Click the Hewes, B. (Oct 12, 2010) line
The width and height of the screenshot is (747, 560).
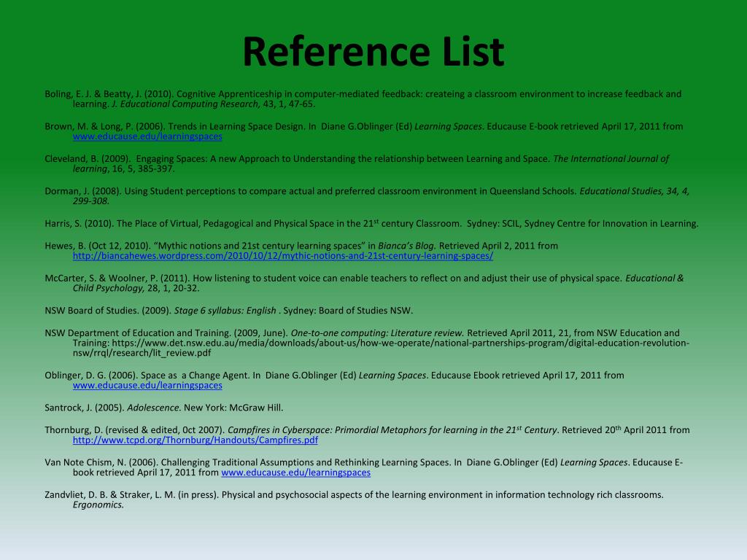pyautogui.click(x=301, y=246)
